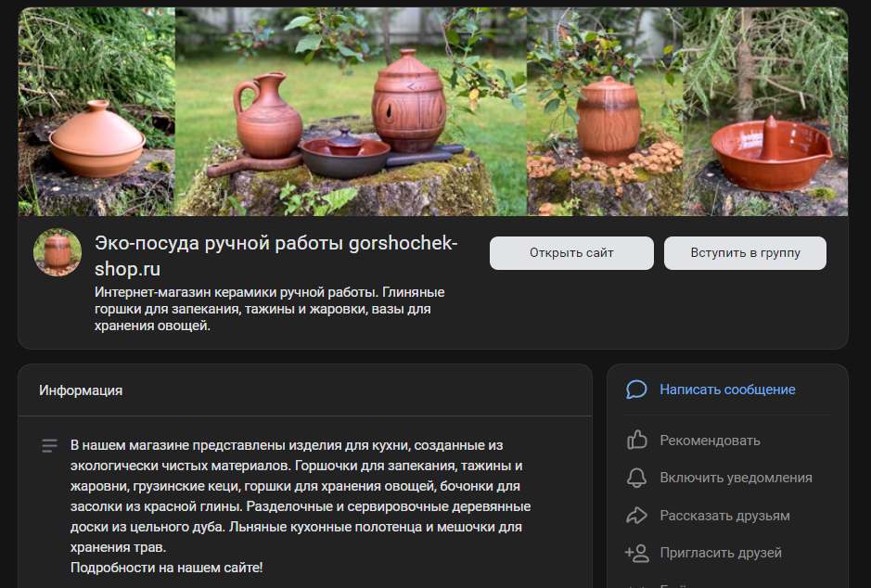Screen dimensions: 871x588
Task: Click Вступить в группу button
Action: (x=745, y=253)
